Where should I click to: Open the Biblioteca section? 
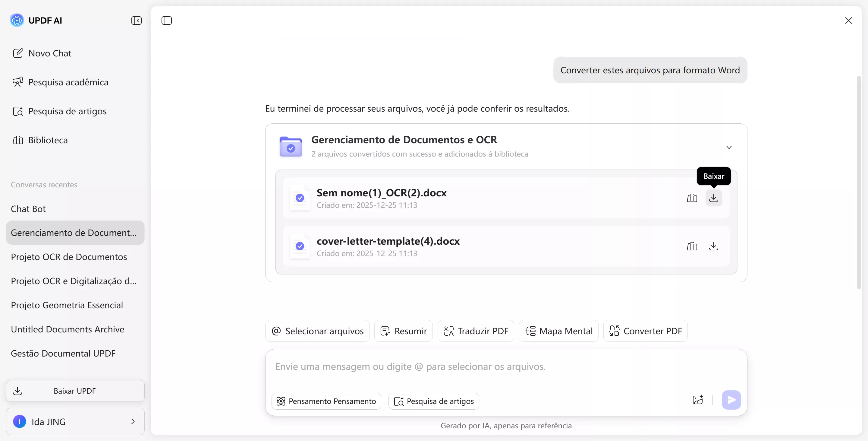point(48,140)
